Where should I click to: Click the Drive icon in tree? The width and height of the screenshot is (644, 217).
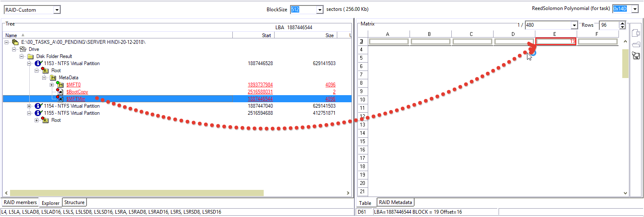[23, 49]
